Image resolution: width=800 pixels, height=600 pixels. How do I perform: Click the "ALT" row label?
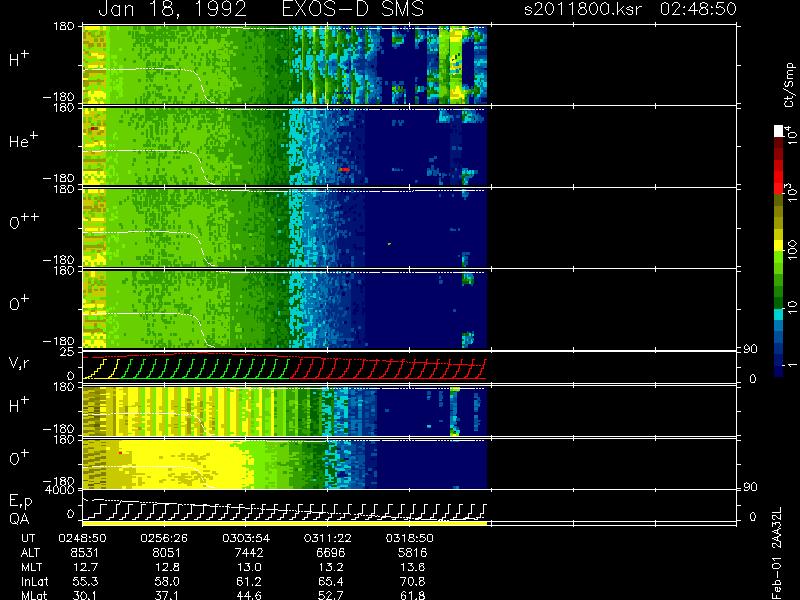[30, 553]
